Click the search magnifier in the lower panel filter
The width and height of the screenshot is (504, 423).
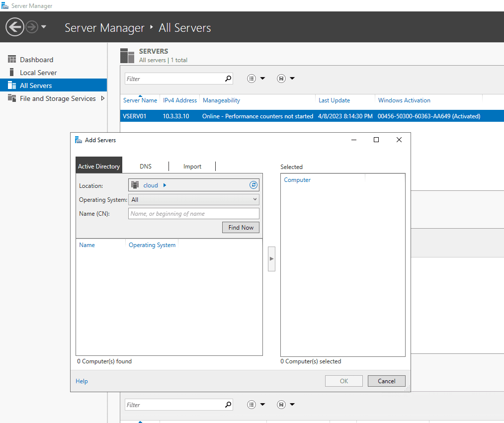click(x=228, y=404)
